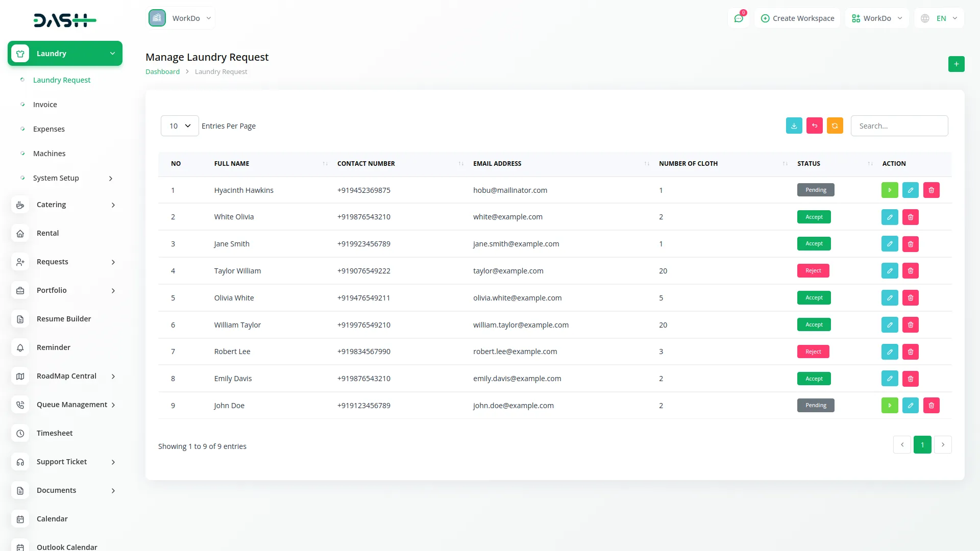Edit Jane Smith's laundry request with pencil icon
This screenshot has height=551, width=980.
[x=890, y=243]
